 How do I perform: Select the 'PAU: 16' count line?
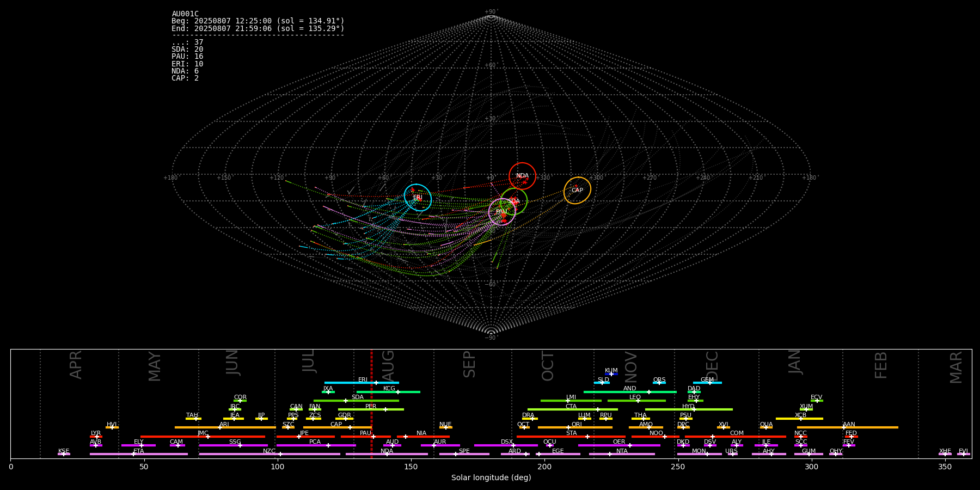point(187,57)
